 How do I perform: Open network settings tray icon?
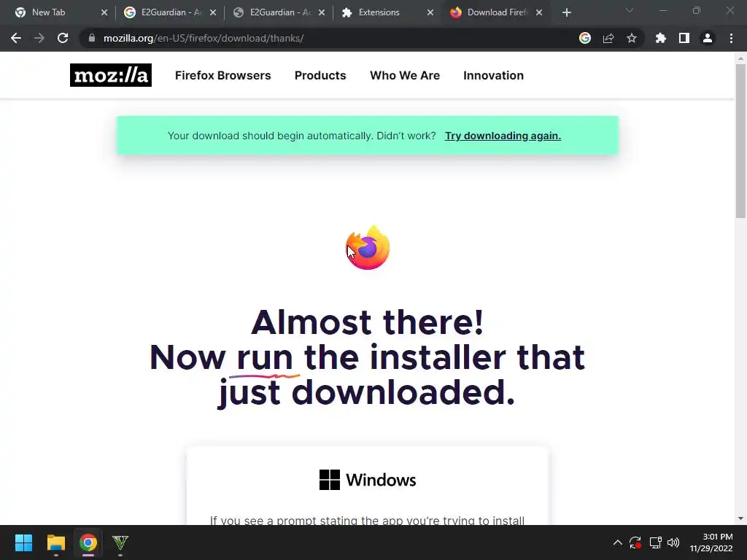[656, 542]
